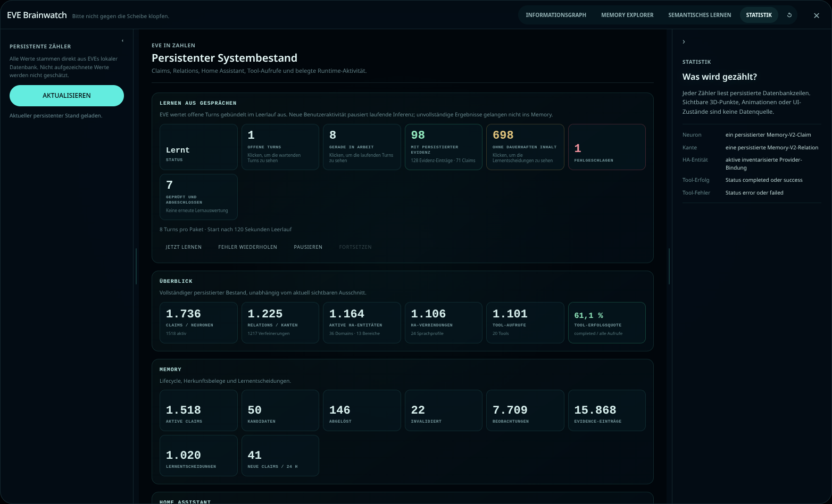Screen dimensions: 832x504
Task: Click the Kandidaten value 50
Action: [254, 410]
